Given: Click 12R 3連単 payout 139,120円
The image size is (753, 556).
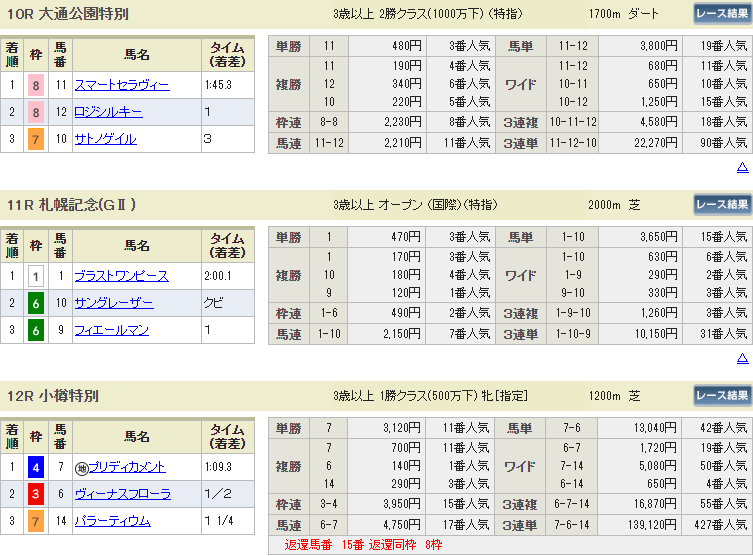Looking at the screenshot, I should pyautogui.click(x=653, y=525).
